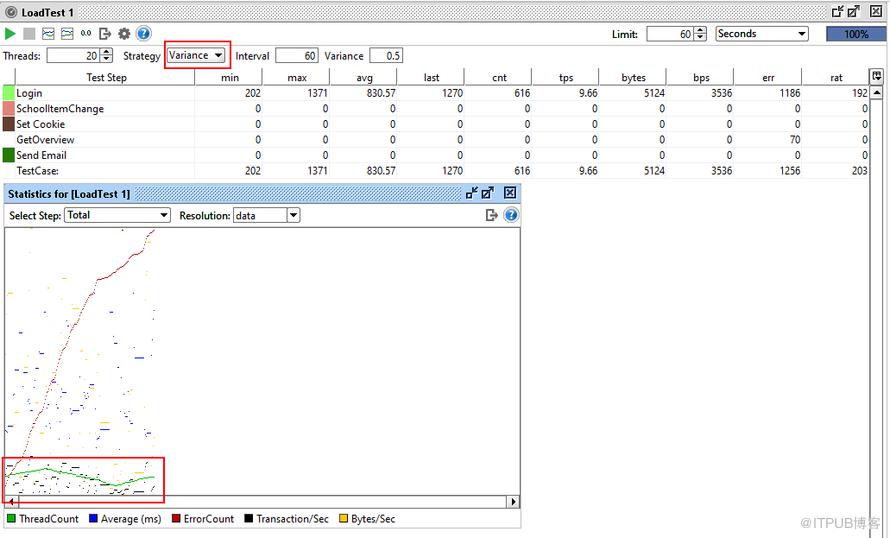Viewport: 890px width, 538px height.
Task: Increase Threads count with up arrow
Action: click(106, 52)
